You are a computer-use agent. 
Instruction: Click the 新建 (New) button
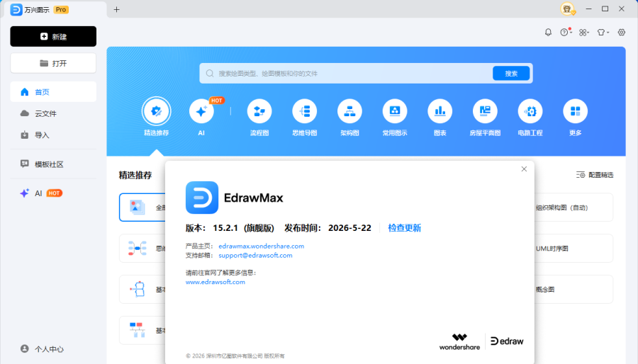[x=53, y=37]
